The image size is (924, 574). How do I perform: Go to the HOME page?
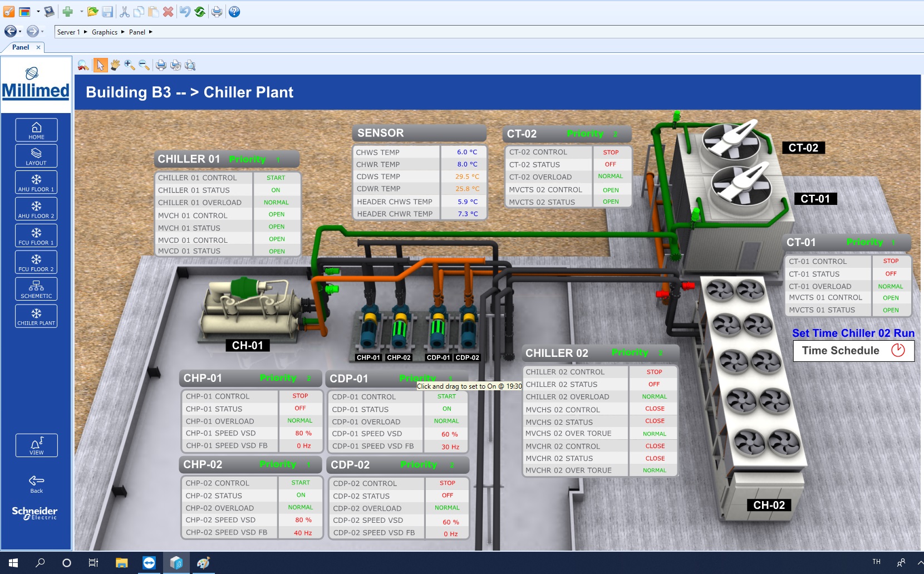click(36, 130)
